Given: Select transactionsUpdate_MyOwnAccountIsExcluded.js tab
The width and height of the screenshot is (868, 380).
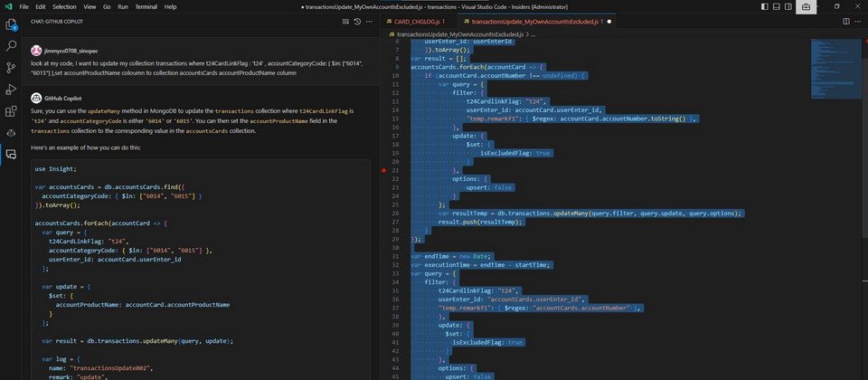Looking at the screenshot, I should point(537,22).
